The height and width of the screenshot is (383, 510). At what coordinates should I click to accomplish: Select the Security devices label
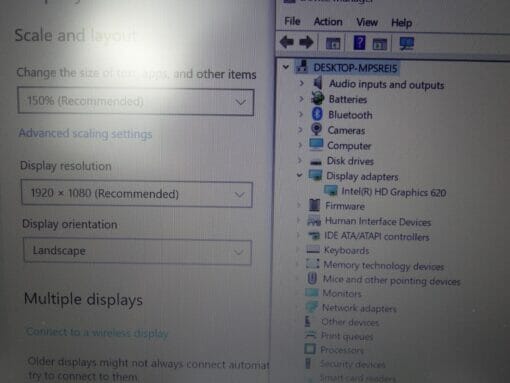tap(353, 364)
